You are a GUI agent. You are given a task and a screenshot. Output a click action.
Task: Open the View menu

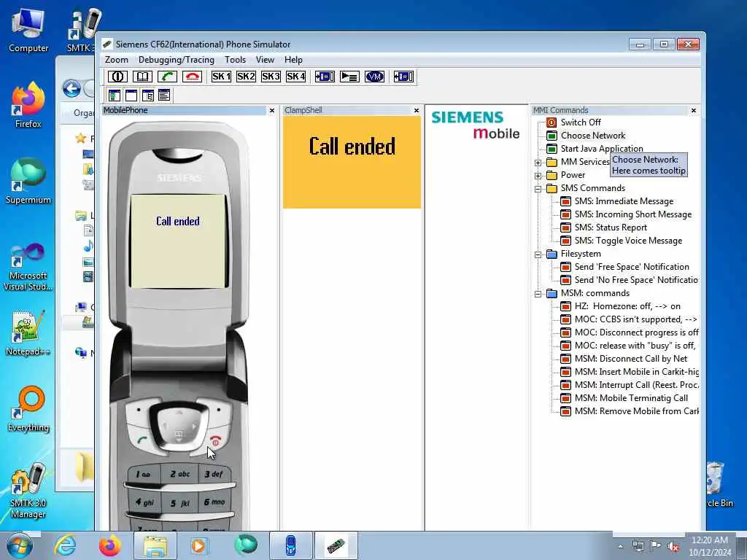(x=265, y=60)
